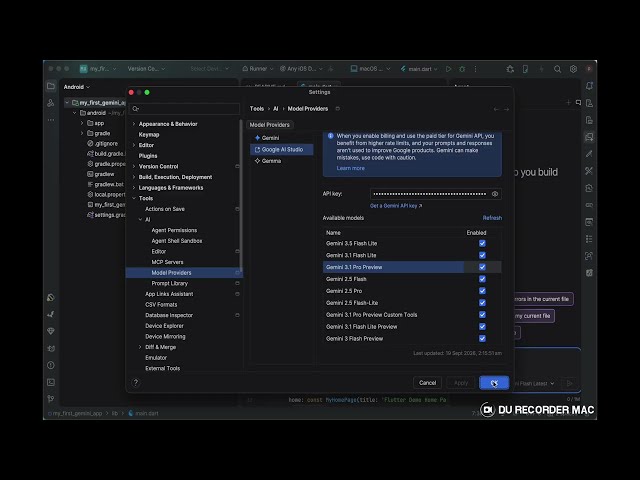Screen dimensions: 640x480
Task: Click the Apply button
Action: click(461, 382)
